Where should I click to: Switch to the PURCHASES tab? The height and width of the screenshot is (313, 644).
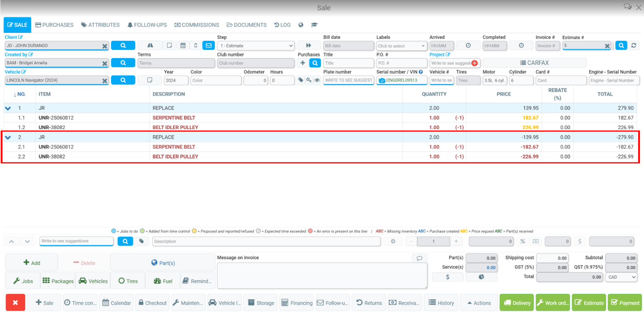tap(54, 25)
